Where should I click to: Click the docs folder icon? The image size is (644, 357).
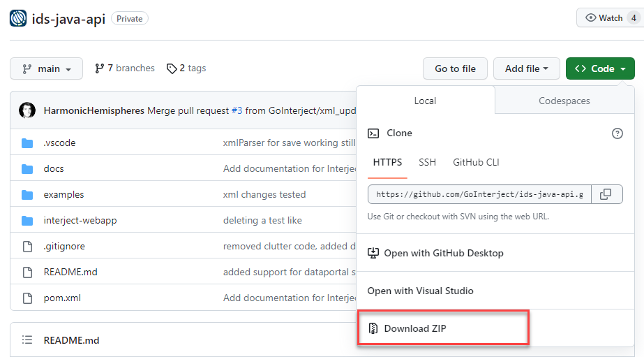point(27,168)
